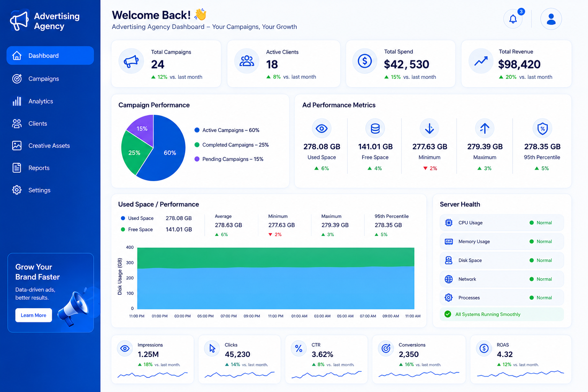The height and width of the screenshot is (392, 588).
Task: Select the Dashboard sidebar item
Action: click(x=50, y=56)
